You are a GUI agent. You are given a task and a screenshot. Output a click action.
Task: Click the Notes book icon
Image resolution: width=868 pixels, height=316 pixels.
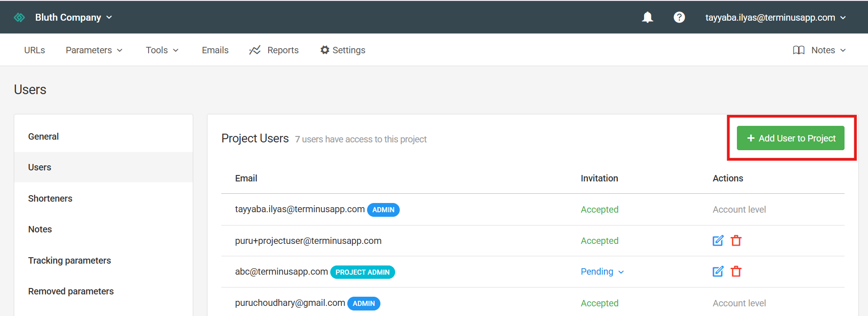point(799,50)
